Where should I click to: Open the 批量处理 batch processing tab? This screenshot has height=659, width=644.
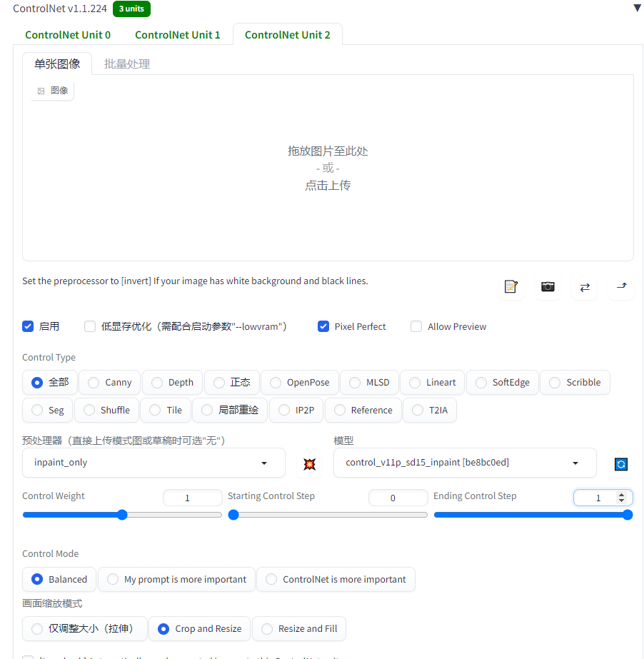(x=126, y=63)
